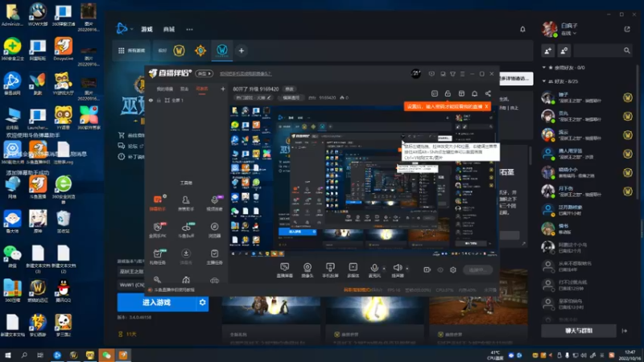644x362 pixels.
Task: Collapse the friends group 好友 8/25
Action: click(544, 81)
